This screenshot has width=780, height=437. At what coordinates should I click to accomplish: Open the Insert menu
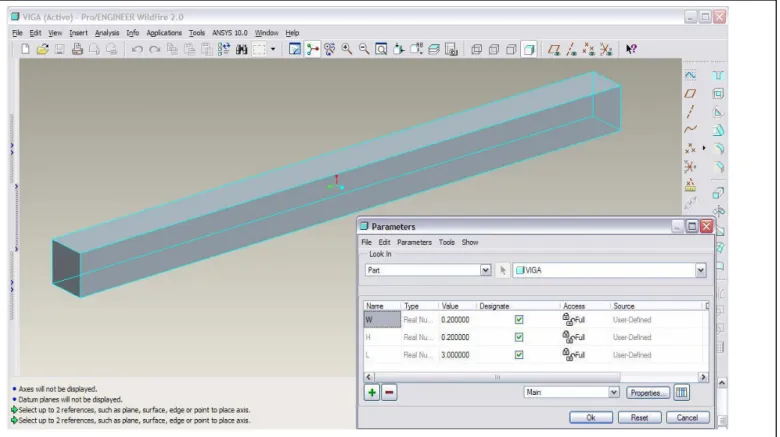78,33
